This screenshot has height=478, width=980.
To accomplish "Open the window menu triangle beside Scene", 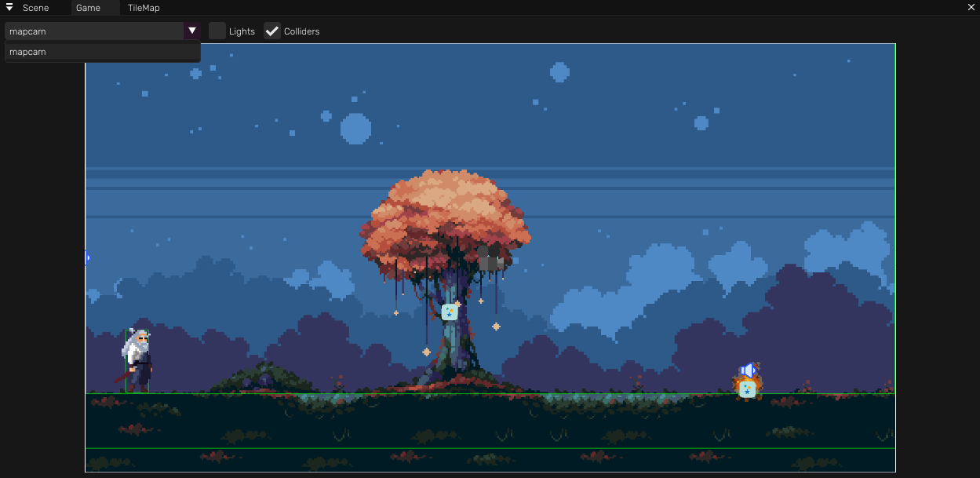I will [9, 8].
